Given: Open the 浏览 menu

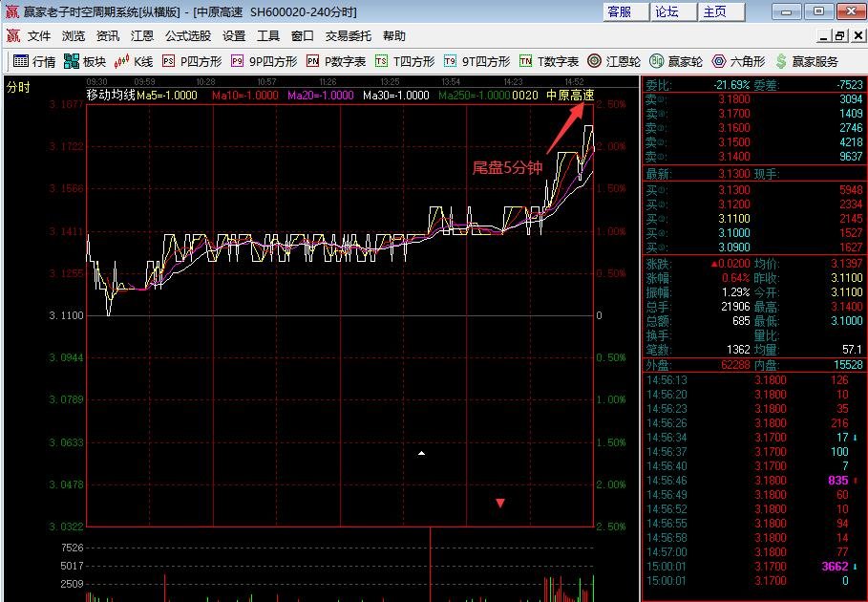Looking at the screenshot, I should [x=74, y=36].
